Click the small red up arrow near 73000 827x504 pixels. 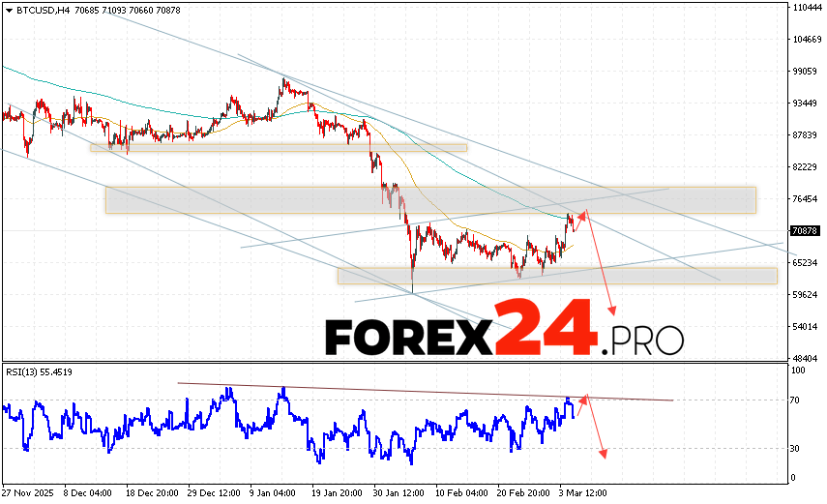click(584, 214)
